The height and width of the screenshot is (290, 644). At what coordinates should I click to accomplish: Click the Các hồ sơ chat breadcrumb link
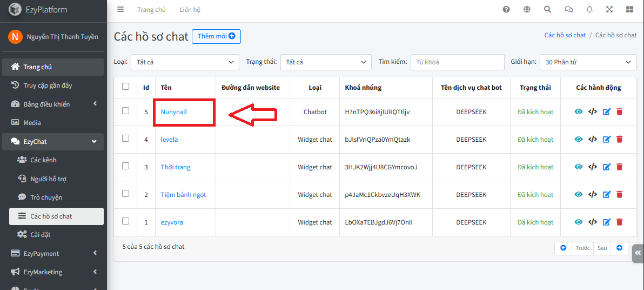[x=565, y=35]
